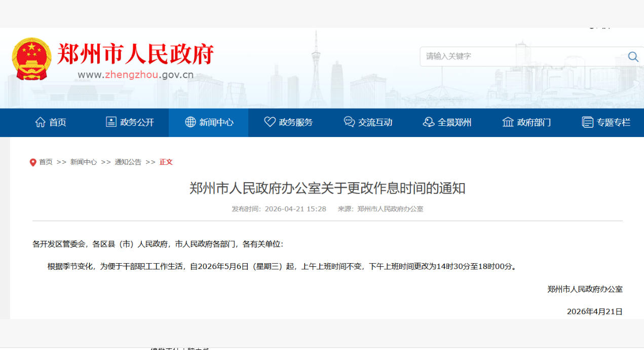Click the building icon for 政府部门

(508, 122)
